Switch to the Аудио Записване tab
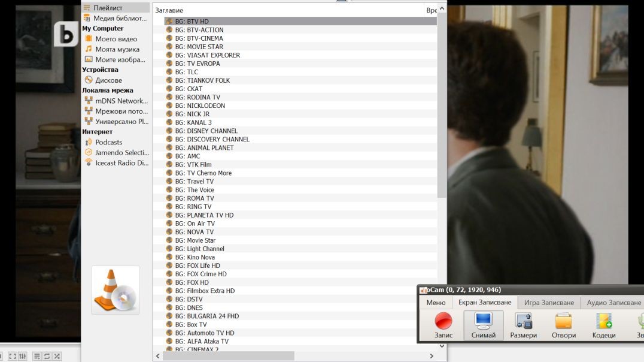 coord(613,302)
